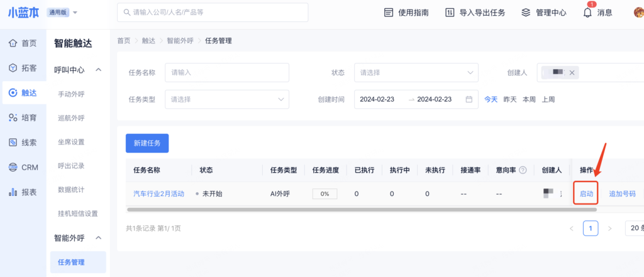Click the 首页 home sidebar icon
Image resolution: width=644 pixels, height=277 pixels.
13,43
